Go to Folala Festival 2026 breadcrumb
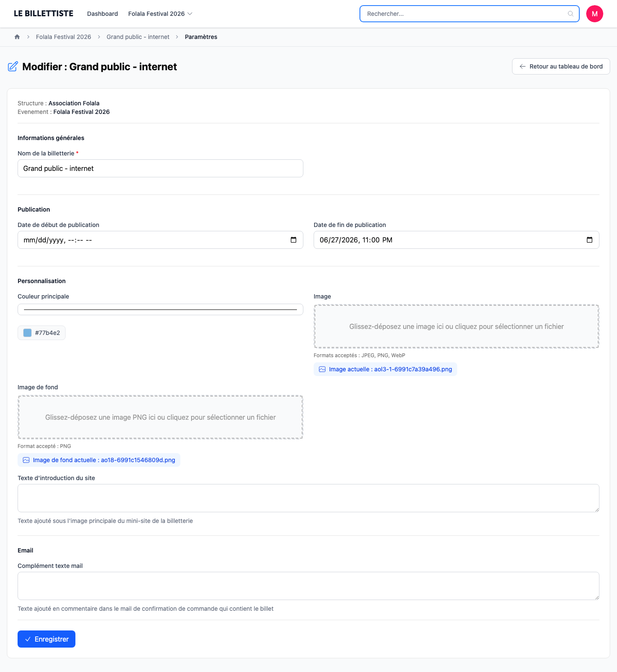Image resolution: width=617 pixels, height=672 pixels. 63,37
